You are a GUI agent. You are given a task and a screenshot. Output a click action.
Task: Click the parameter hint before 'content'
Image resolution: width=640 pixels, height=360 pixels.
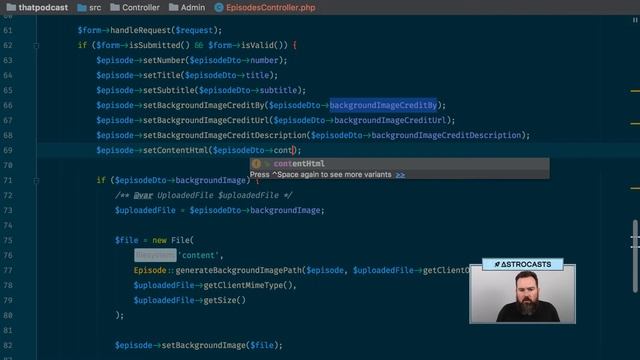tap(155, 255)
